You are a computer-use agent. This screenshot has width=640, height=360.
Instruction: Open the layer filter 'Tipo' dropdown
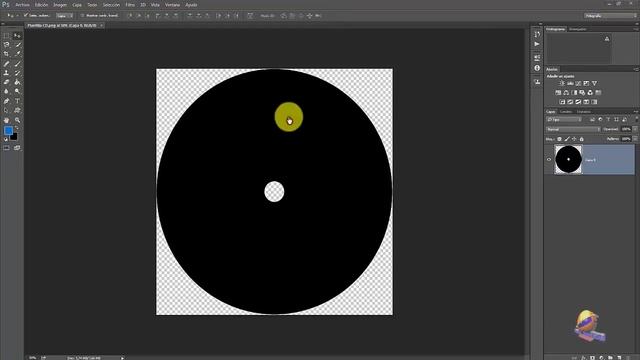coord(564,120)
